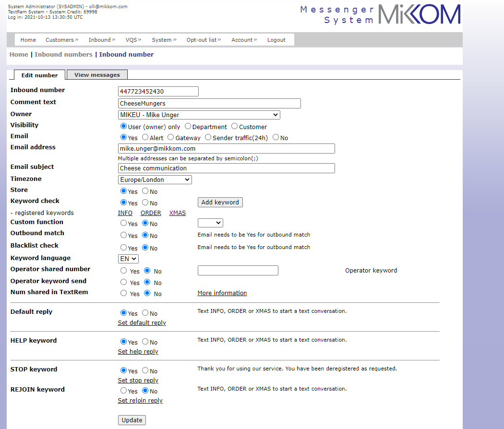This screenshot has width=504, height=429.
Task: Click the MiKKOM Messenger System logo
Action: (x=380, y=15)
